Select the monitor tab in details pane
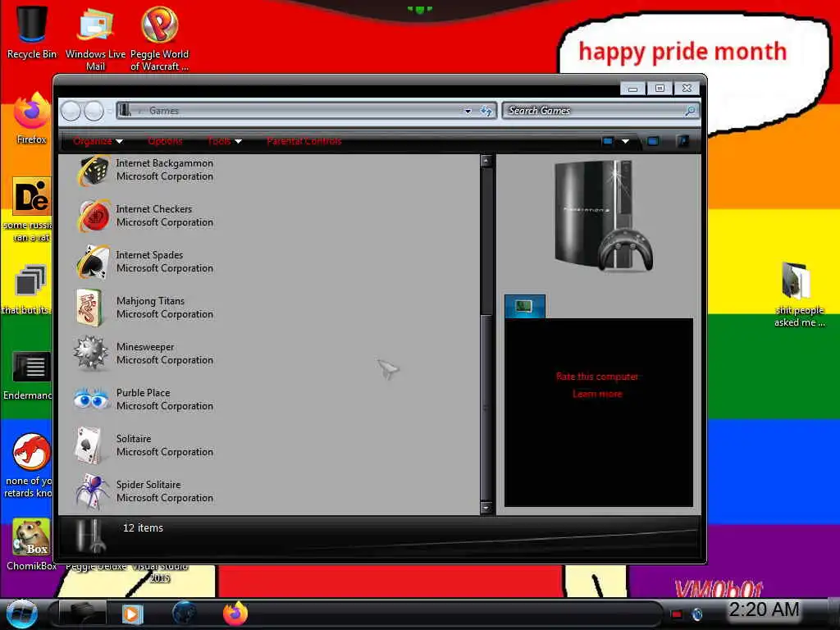The image size is (840, 630). (524, 307)
